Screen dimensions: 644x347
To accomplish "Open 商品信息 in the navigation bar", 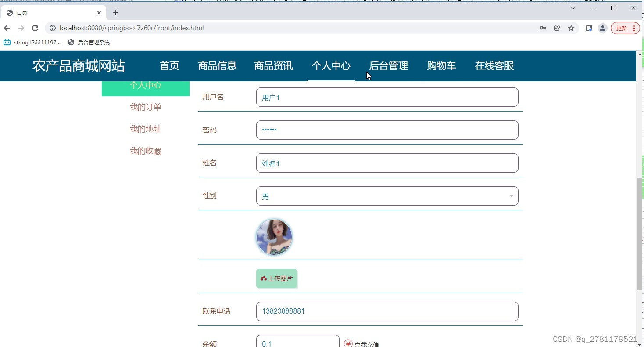I will tap(217, 66).
